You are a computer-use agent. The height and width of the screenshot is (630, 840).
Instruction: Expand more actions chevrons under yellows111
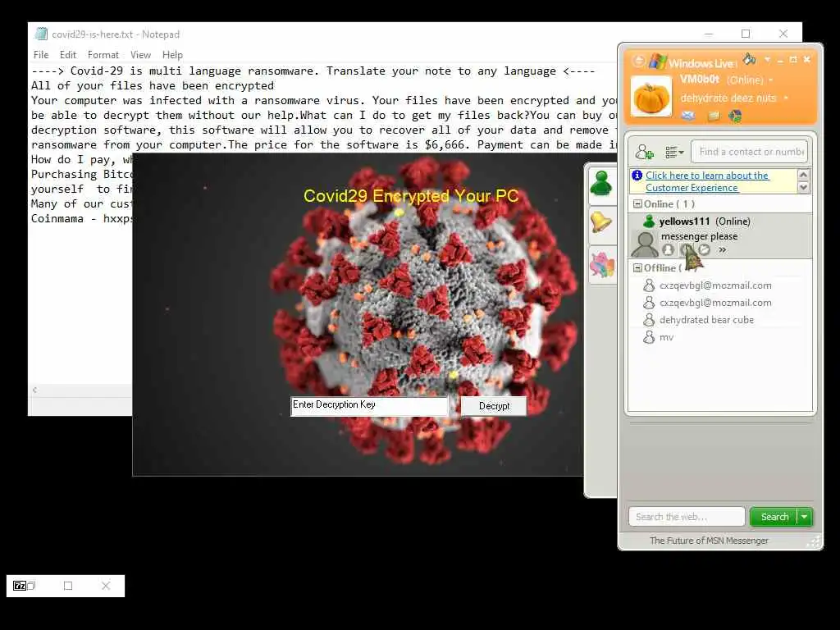[x=722, y=249]
